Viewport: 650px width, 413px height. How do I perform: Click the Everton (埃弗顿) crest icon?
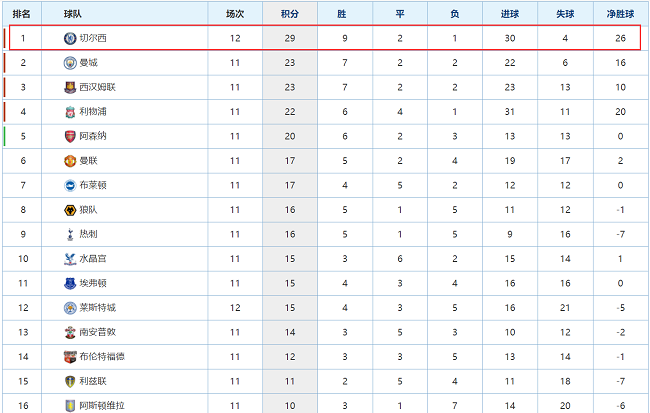pos(70,283)
